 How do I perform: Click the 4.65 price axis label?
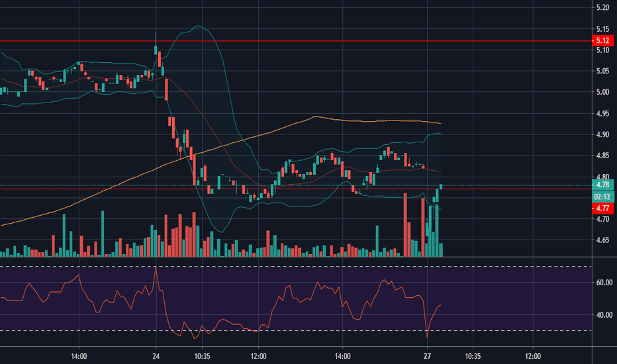point(602,240)
